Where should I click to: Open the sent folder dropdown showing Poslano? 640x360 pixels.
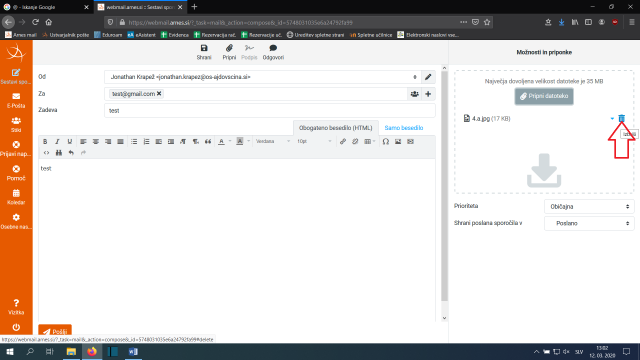tap(589, 223)
